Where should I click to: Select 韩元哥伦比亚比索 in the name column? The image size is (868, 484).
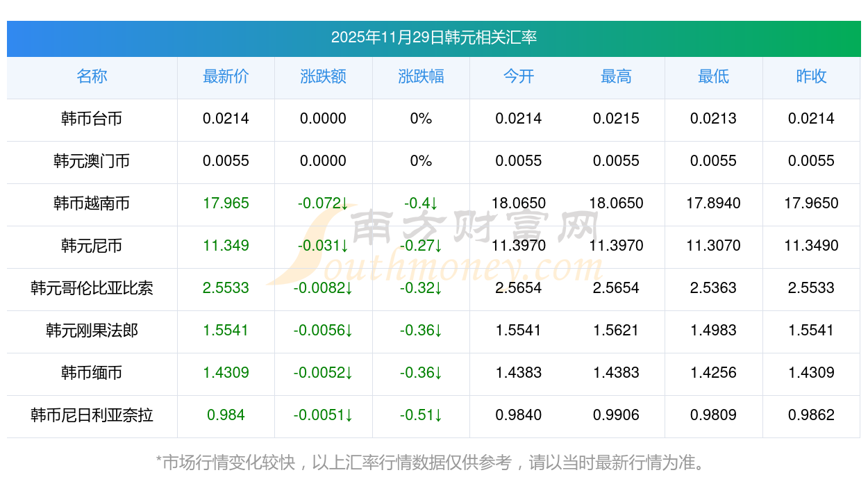(92, 288)
